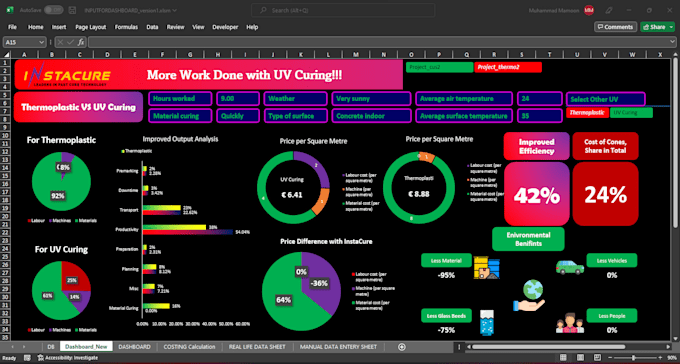Screen dimensions: 680x364
Task: Click the people group icon
Action: coord(570,324)
